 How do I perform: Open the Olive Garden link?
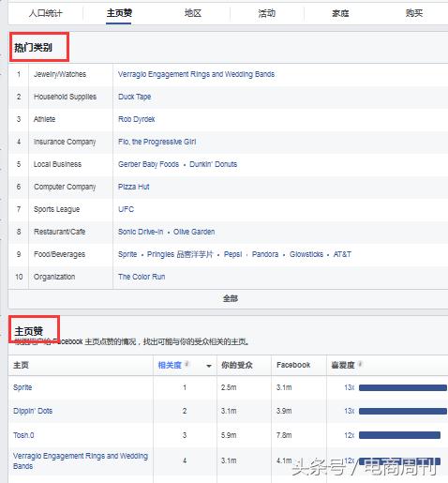194,232
